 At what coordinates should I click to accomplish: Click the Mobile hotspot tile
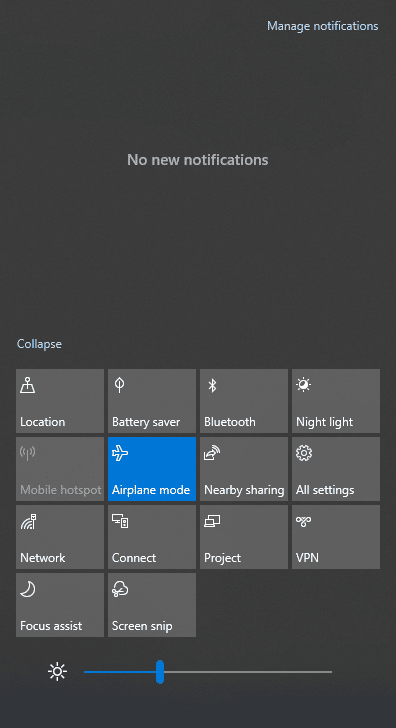click(60, 469)
